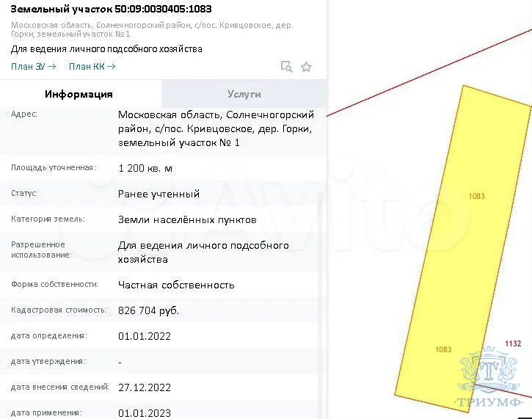This screenshot has width=532, height=419.
Task: Open the План ЗУ link
Action: click(33, 67)
